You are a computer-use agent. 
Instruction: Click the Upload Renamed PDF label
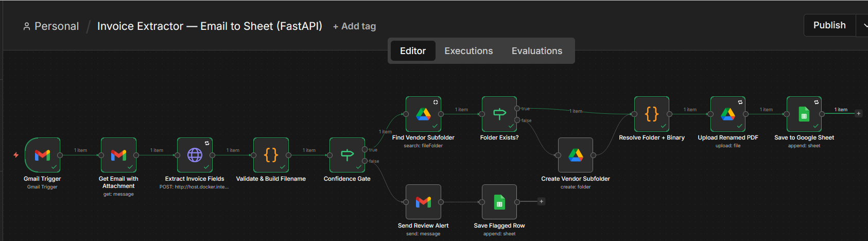(x=728, y=137)
